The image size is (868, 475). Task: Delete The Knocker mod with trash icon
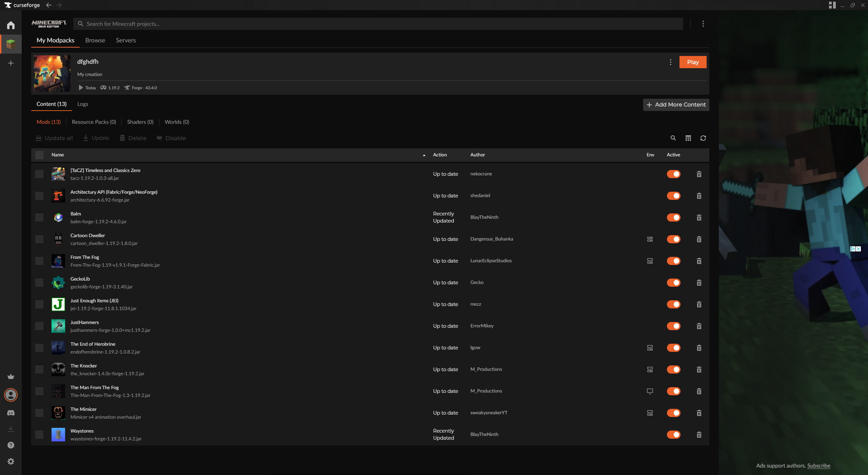(x=699, y=369)
